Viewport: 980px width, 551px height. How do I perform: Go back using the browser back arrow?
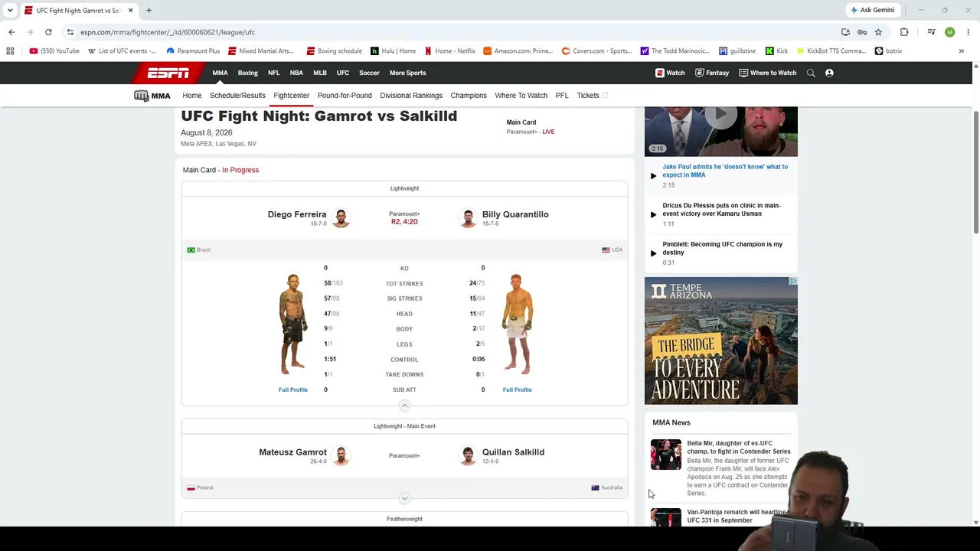[11, 32]
